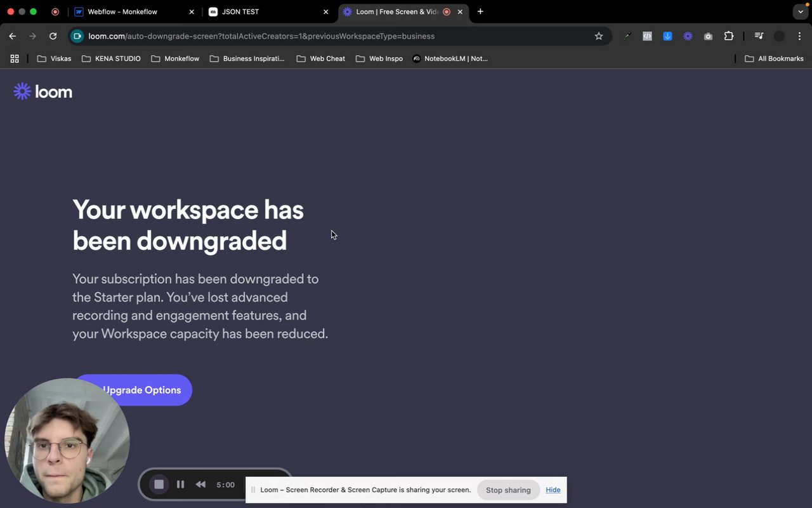This screenshot has width=812, height=508.
Task: Open the Loom webcam bubble
Action: [x=67, y=441]
